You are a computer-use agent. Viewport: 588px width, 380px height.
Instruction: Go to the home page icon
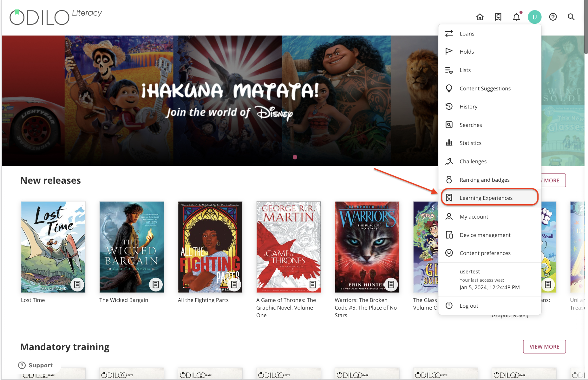480,17
